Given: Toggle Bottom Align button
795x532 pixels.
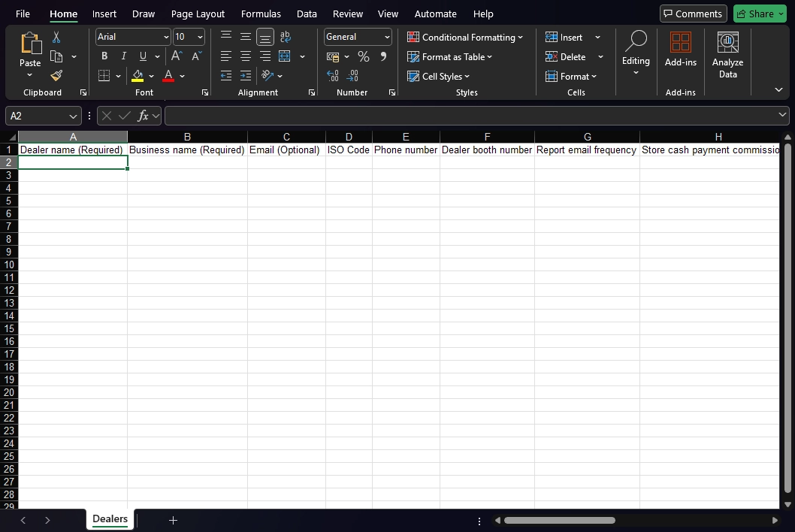Looking at the screenshot, I should coord(265,37).
